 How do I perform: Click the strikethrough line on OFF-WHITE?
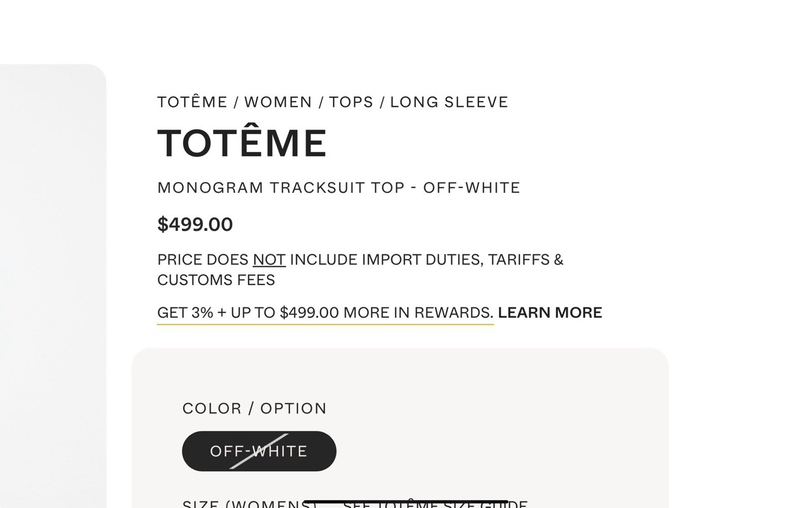259,451
